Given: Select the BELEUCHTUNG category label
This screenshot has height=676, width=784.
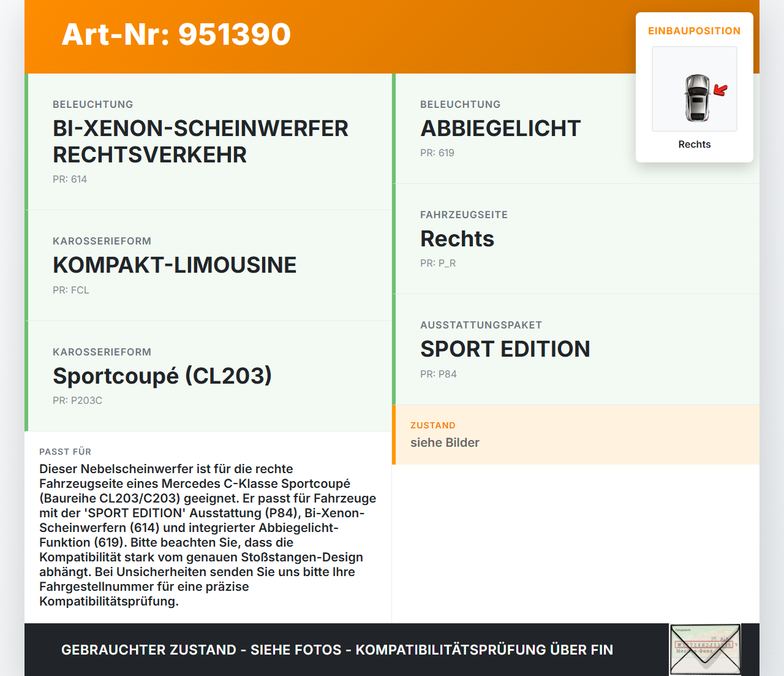Looking at the screenshot, I should click(92, 104).
